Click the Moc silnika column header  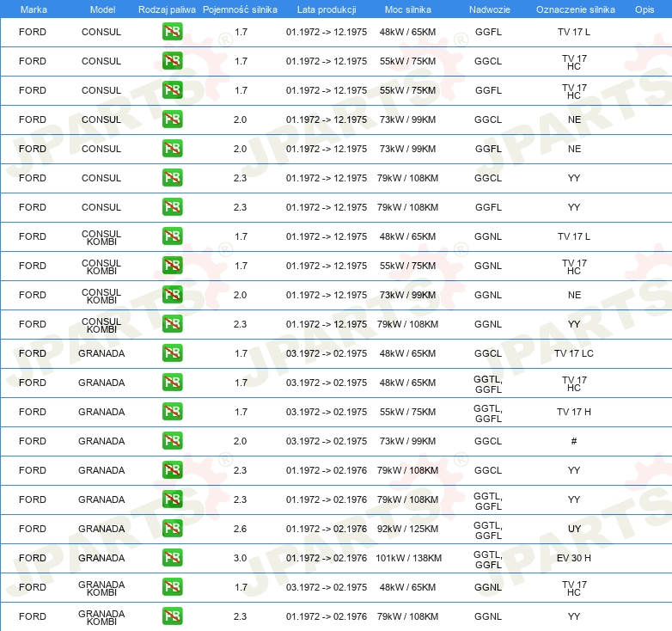click(407, 9)
